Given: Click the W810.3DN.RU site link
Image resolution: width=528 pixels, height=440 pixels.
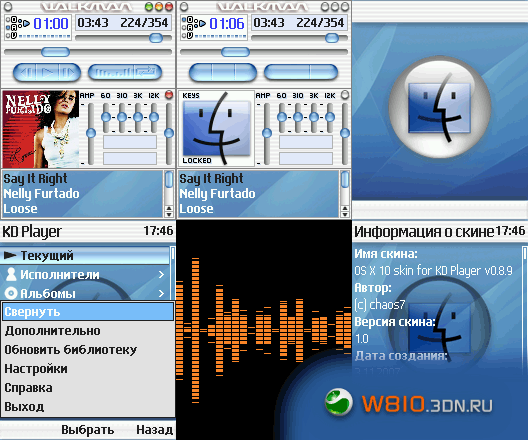Looking at the screenshot, I should [x=427, y=404].
